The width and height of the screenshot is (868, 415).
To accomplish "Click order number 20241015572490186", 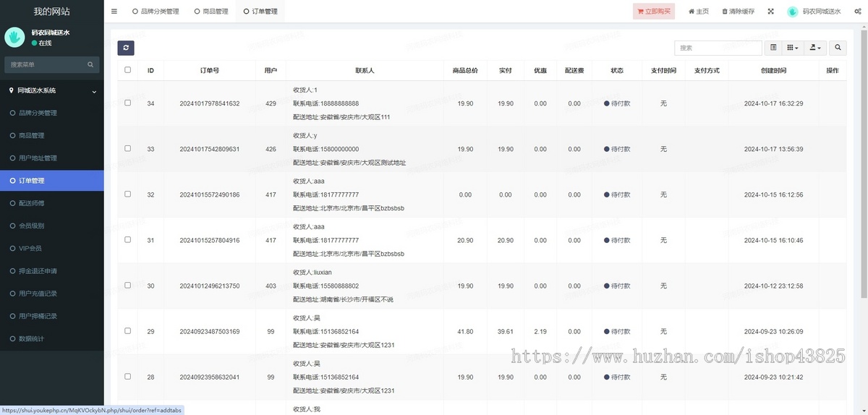I will click(210, 194).
